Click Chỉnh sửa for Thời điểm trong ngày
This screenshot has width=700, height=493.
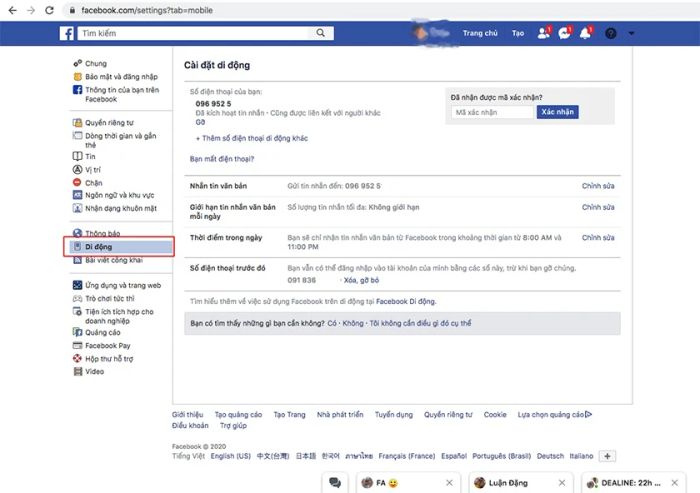598,238
